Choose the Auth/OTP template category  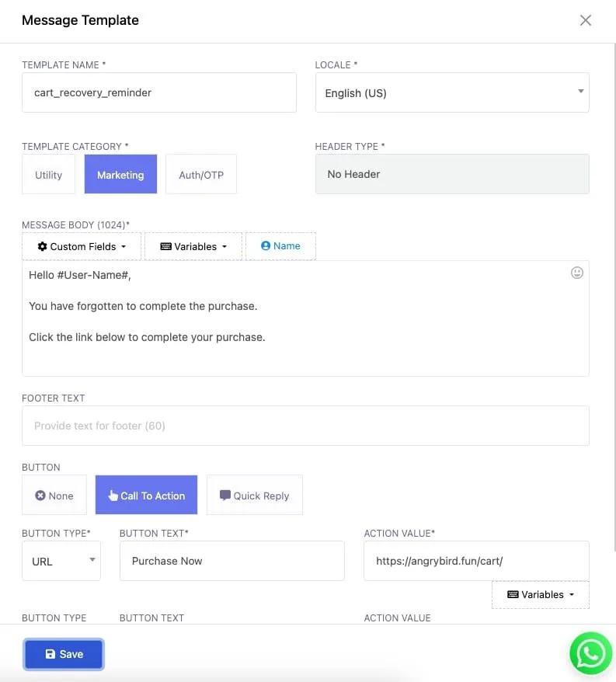pyautogui.click(x=201, y=175)
